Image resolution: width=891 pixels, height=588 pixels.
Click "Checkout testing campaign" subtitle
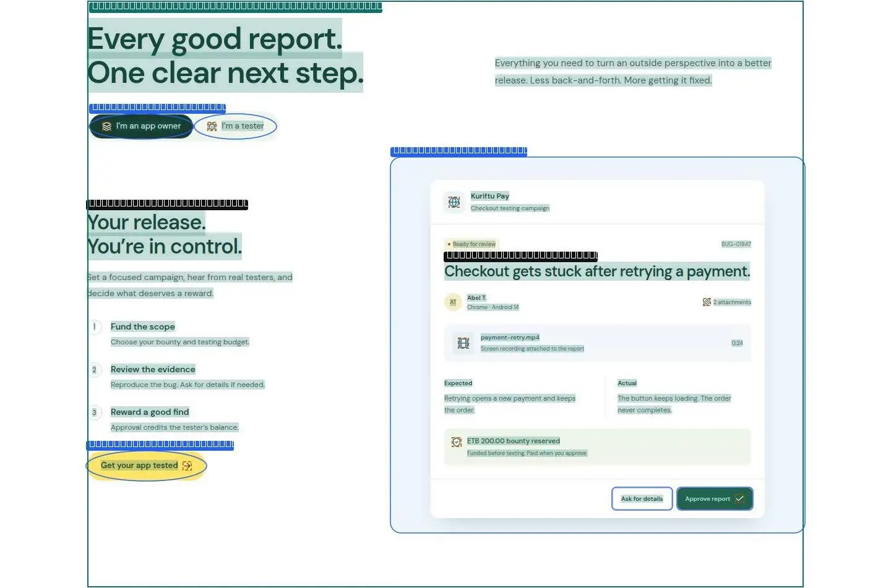click(x=510, y=208)
